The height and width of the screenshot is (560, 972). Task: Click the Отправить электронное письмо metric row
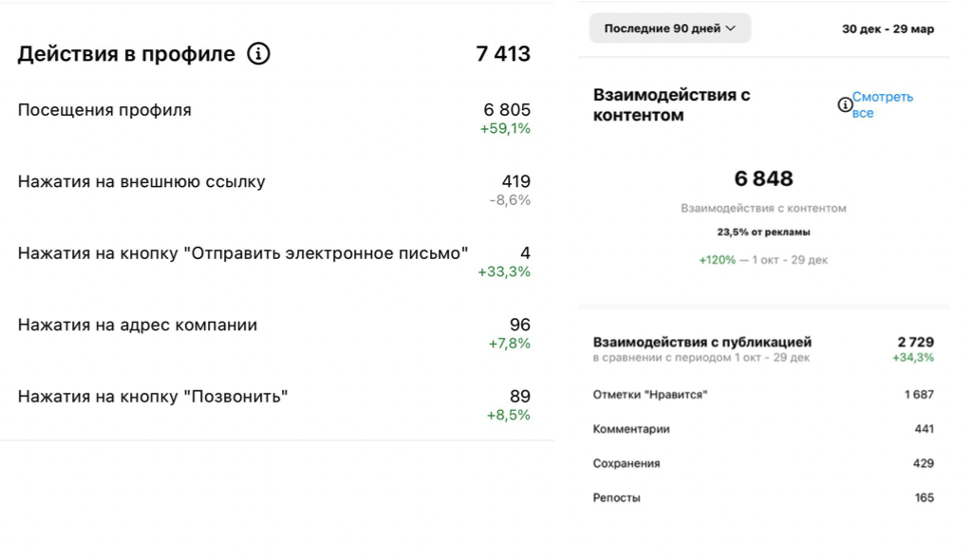pos(274,262)
